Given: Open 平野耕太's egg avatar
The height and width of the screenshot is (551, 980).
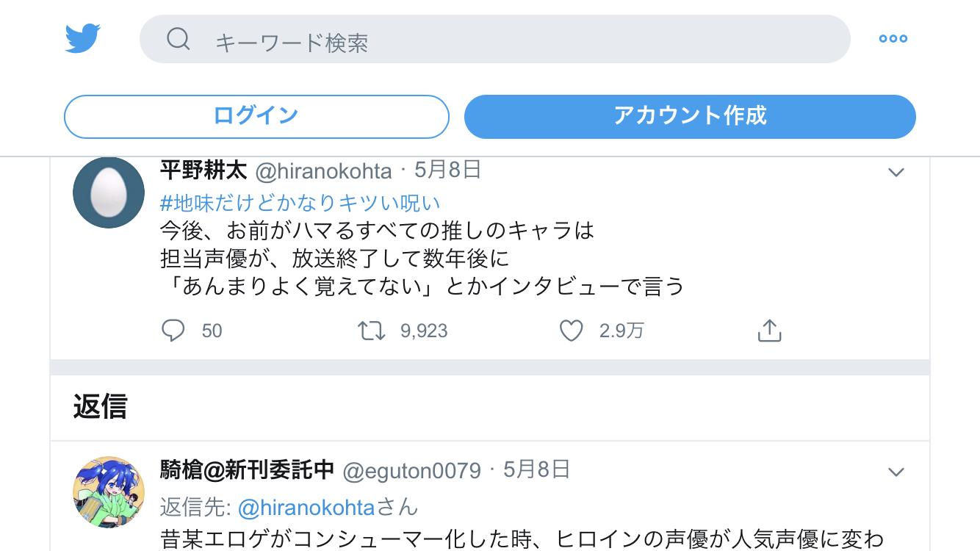Looking at the screenshot, I should (x=109, y=192).
